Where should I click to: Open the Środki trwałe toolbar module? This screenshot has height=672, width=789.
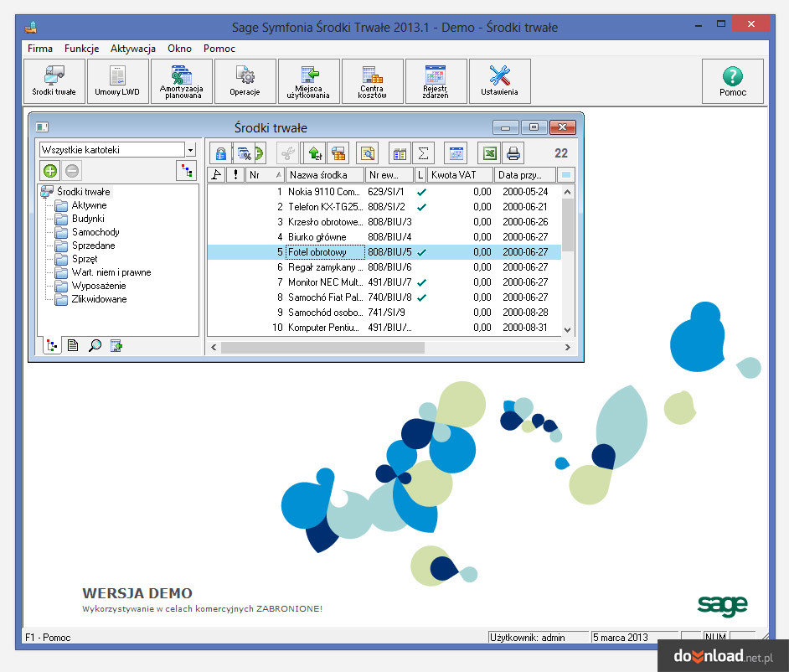coord(54,81)
